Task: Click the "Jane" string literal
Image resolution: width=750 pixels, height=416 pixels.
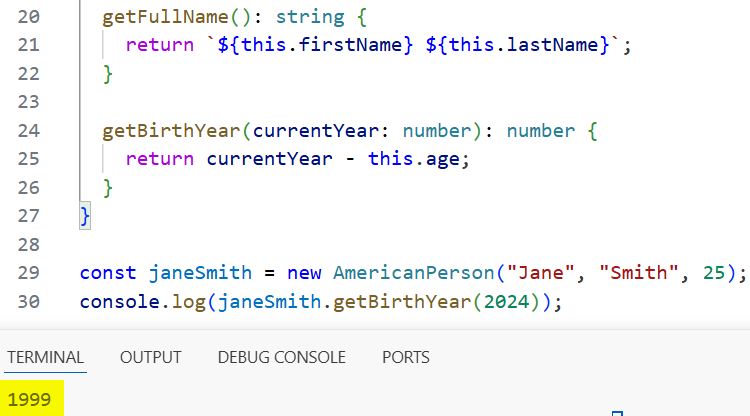Action: 540,273
